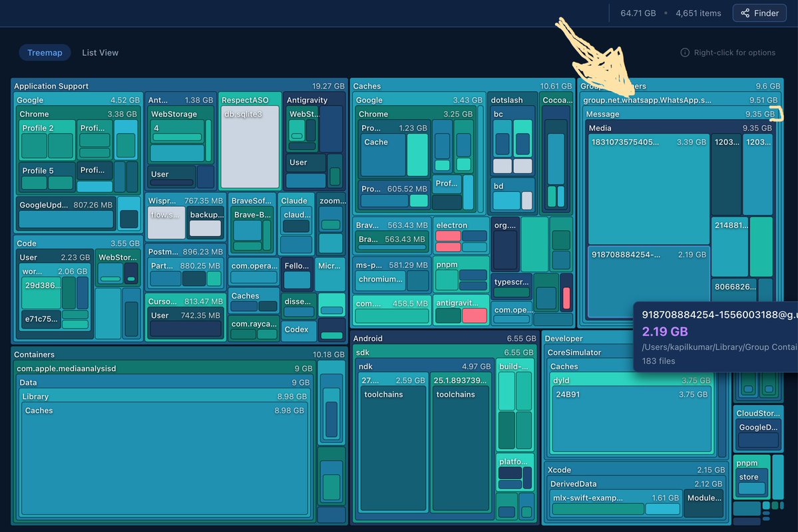Click the Pro... 605.52 MB tile
Screen dimensions: 798x532
tap(393, 195)
